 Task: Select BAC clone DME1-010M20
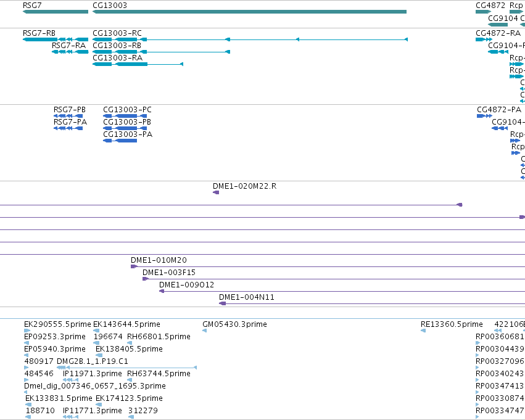click(328, 266)
